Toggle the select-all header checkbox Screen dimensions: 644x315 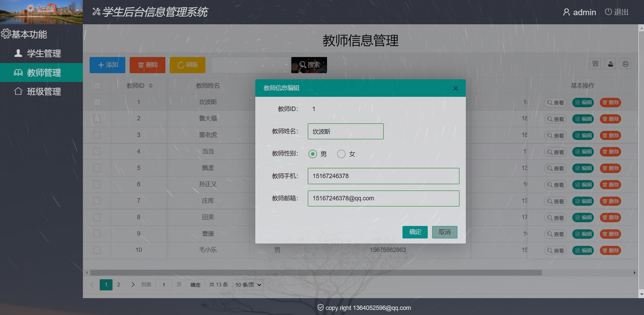click(97, 86)
